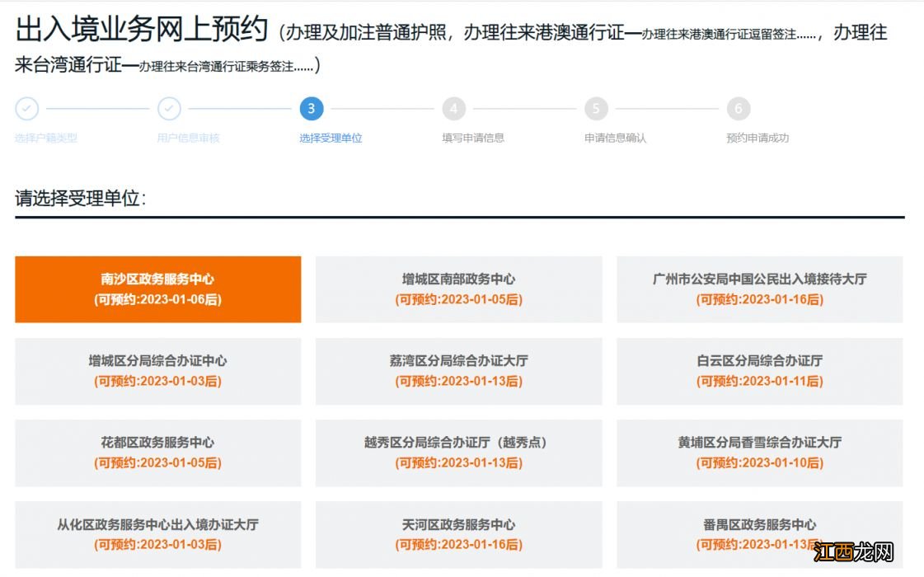Click the completed 用户信息审核 step checkmark circle
The height and width of the screenshot is (577, 924).
coord(169,108)
